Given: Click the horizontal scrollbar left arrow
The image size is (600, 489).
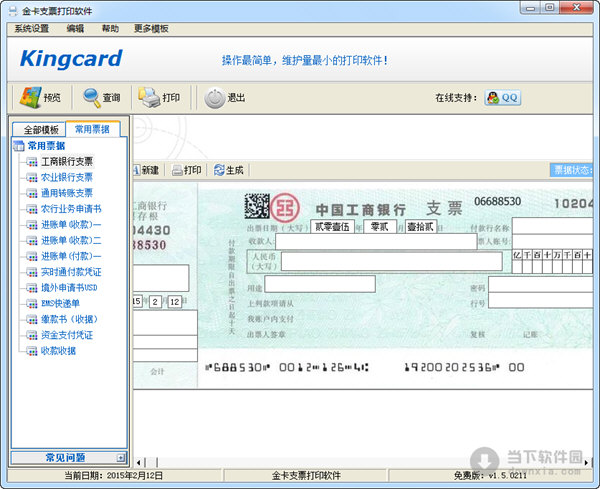Looking at the screenshot, I should point(138,463).
